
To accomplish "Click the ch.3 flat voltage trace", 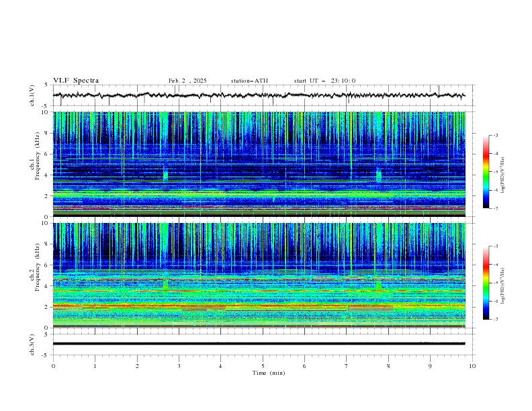I will [259, 344].
